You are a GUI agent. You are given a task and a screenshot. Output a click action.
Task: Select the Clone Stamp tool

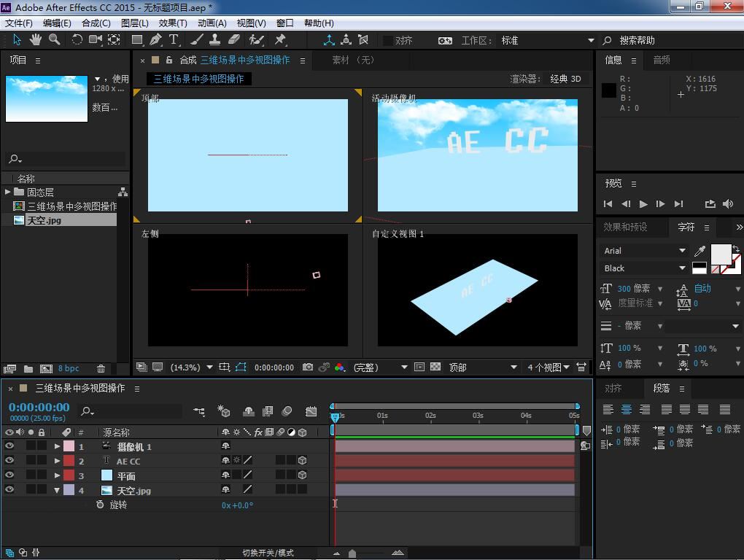pyautogui.click(x=214, y=40)
